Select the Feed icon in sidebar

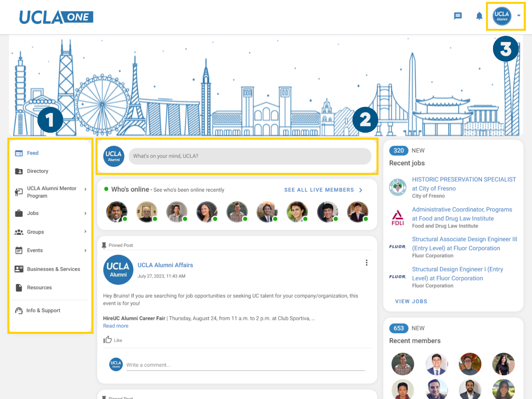click(19, 153)
